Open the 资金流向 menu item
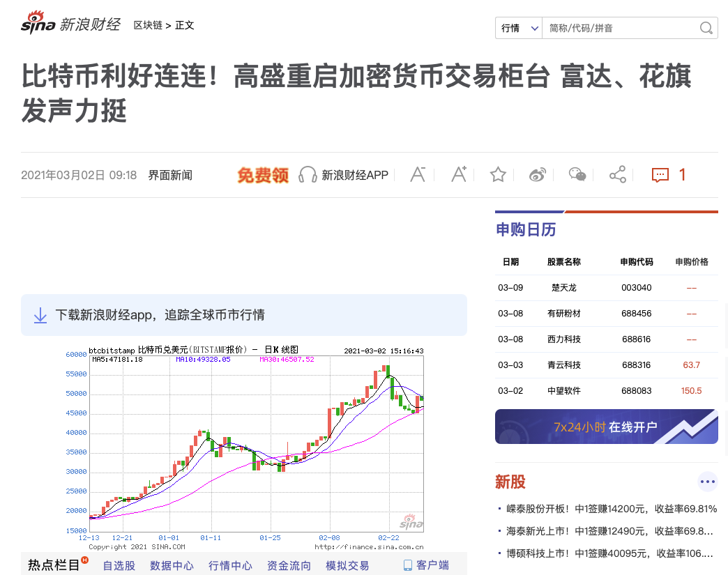The image size is (728, 575). click(x=289, y=566)
